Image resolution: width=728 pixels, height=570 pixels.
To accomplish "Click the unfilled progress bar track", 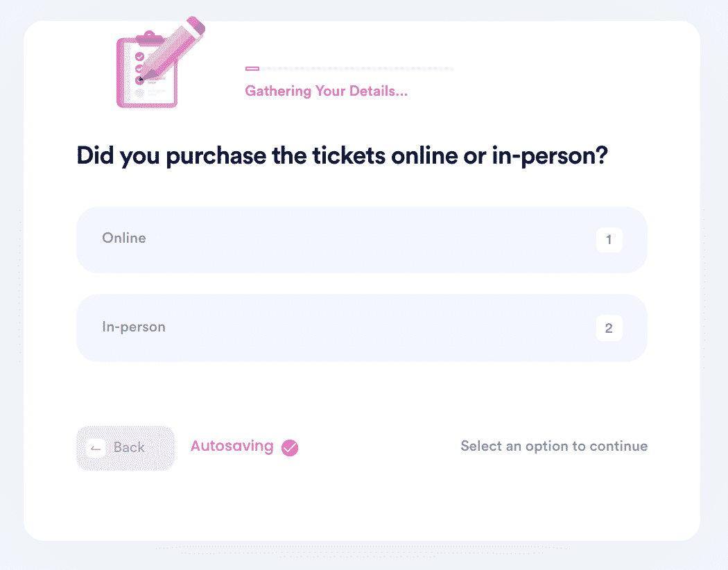I will click(356, 69).
